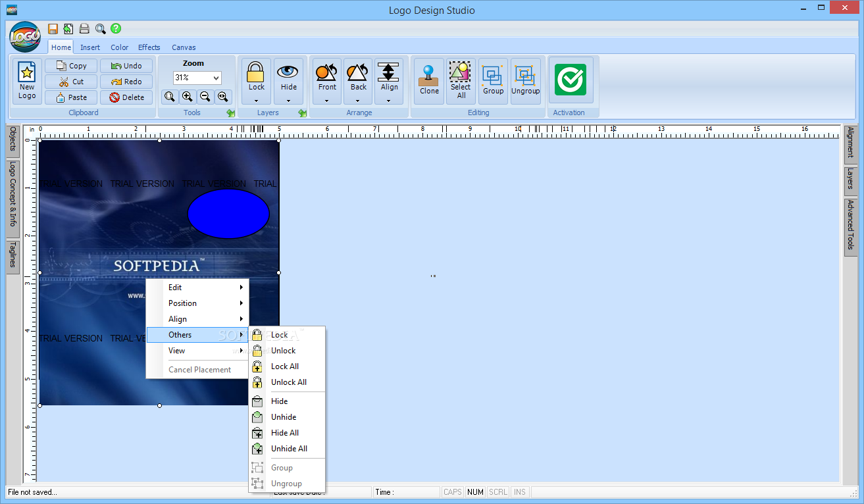
Task: Expand the arrow below the Lock button
Action: pos(256,101)
